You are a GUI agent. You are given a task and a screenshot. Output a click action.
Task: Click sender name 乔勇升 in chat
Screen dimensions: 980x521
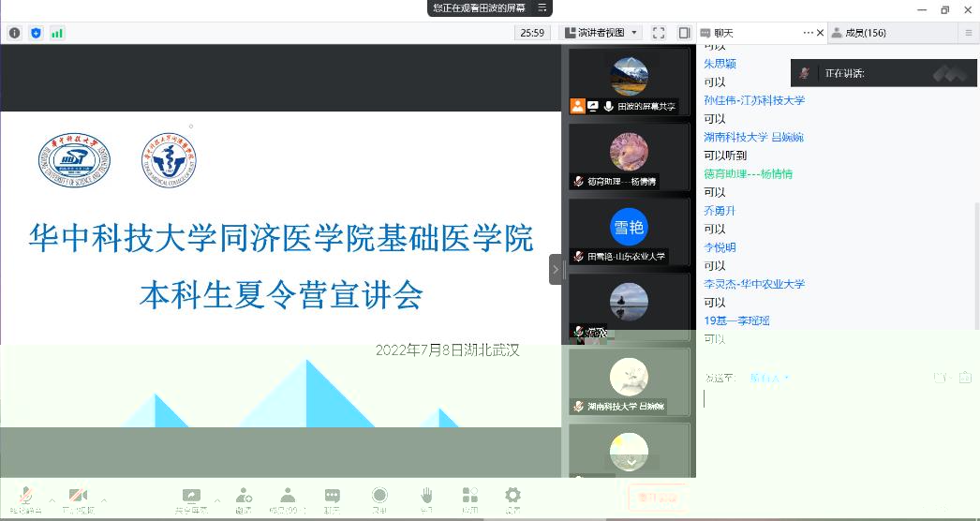point(720,211)
